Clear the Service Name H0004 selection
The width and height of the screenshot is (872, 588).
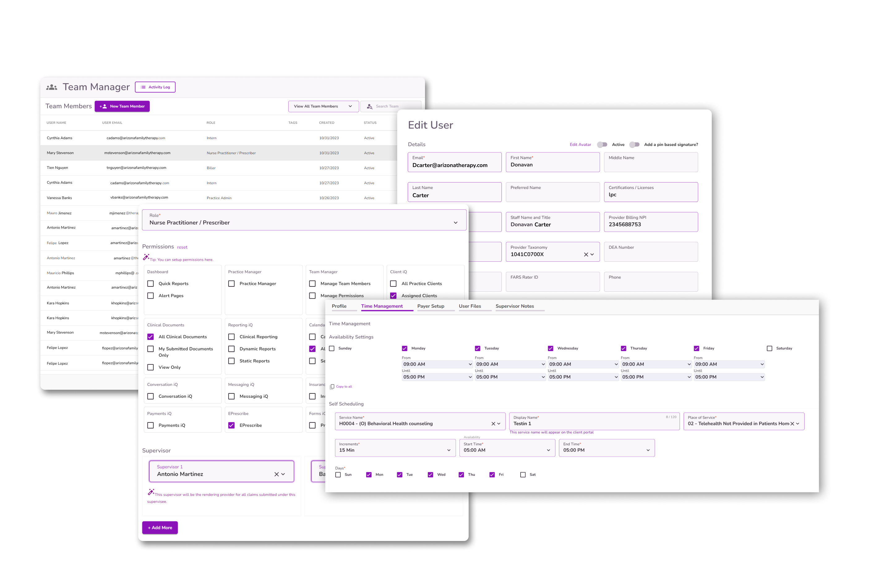[493, 424]
